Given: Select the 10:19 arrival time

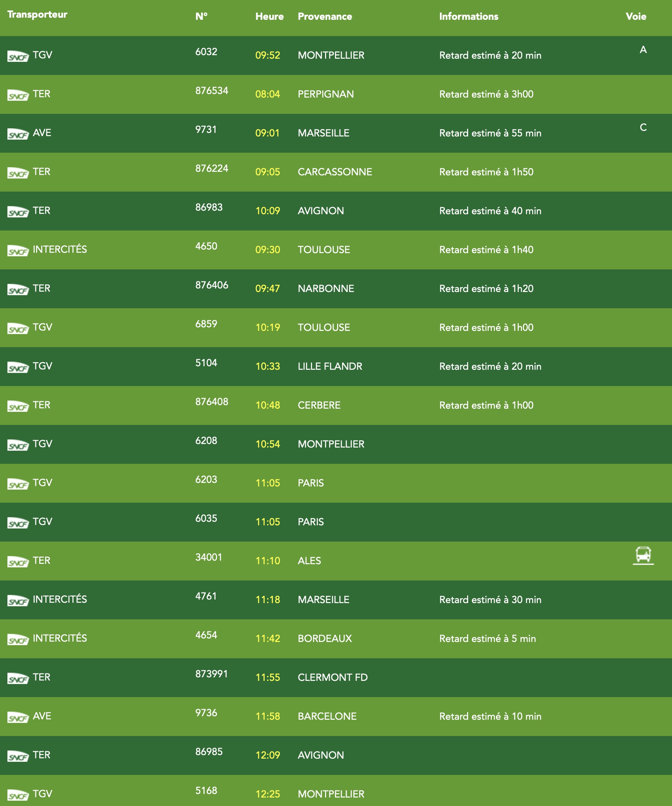Looking at the screenshot, I should 268,327.
